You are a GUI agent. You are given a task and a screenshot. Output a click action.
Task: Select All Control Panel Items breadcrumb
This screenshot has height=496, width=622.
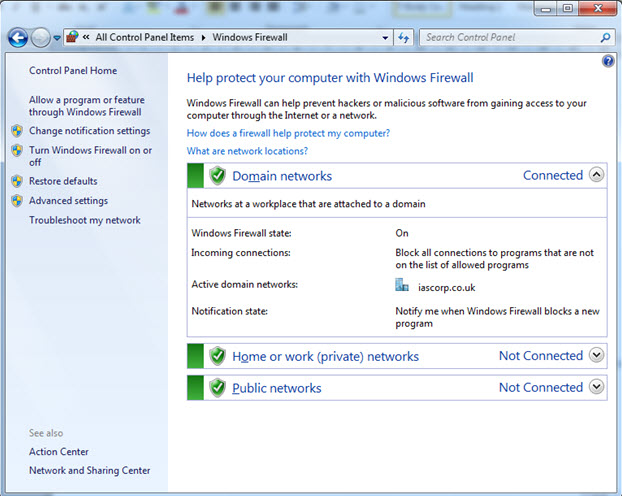point(144,37)
